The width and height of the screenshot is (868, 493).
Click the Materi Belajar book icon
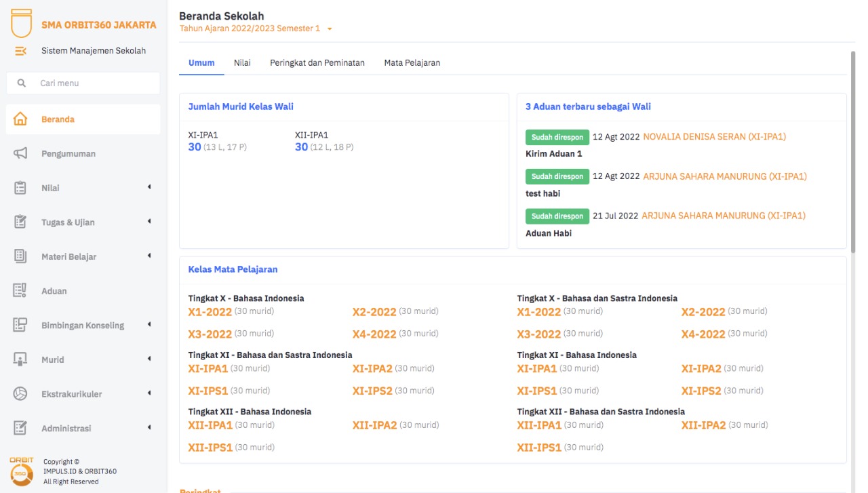(20, 256)
